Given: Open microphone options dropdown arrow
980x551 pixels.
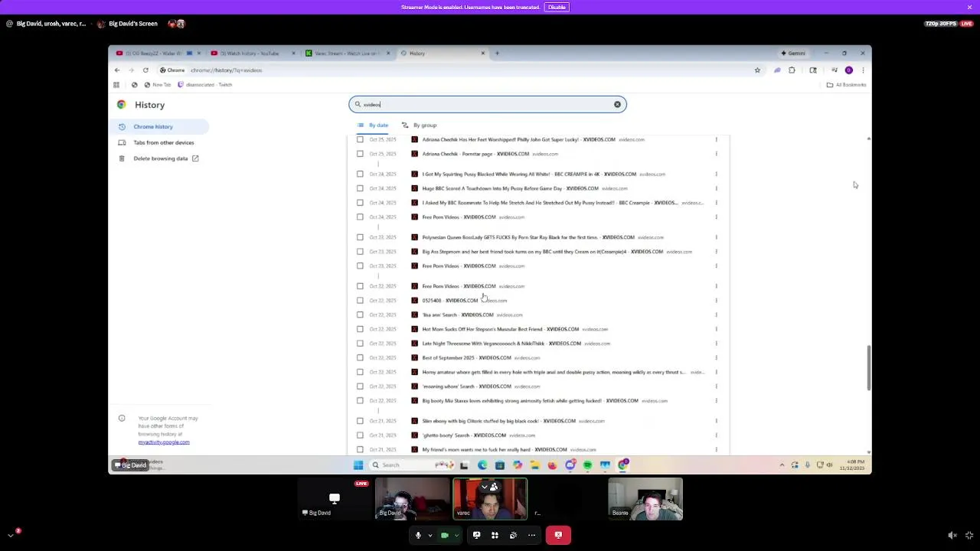Looking at the screenshot, I should (x=430, y=535).
